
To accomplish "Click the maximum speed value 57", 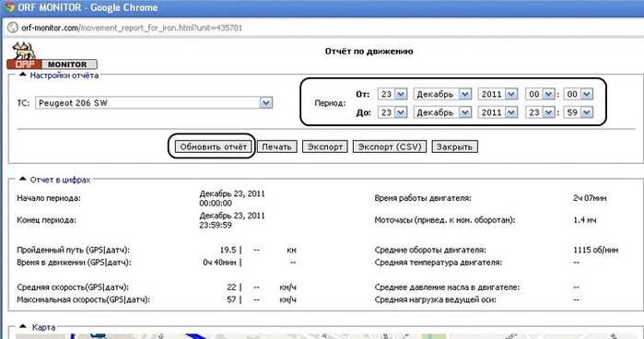I will pos(231,299).
